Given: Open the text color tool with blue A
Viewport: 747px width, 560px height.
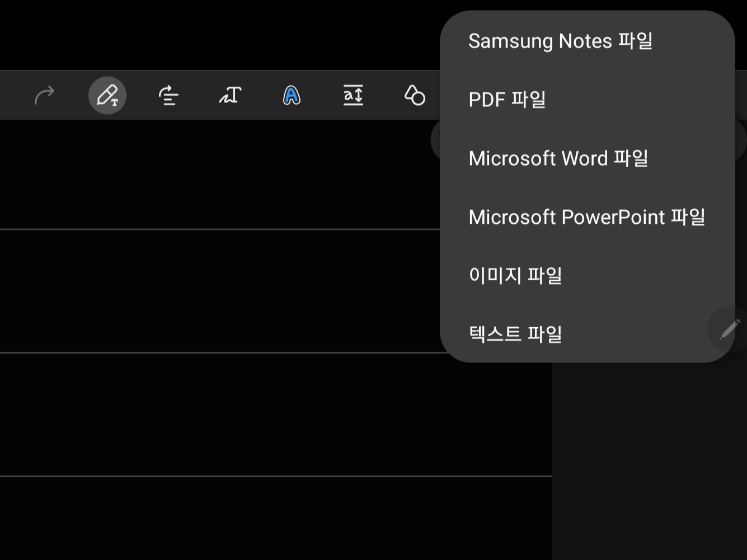Looking at the screenshot, I should [x=290, y=96].
